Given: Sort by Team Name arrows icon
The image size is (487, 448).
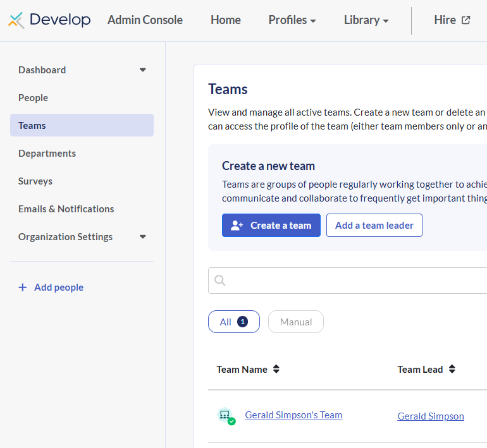Looking at the screenshot, I should click(x=276, y=370).
